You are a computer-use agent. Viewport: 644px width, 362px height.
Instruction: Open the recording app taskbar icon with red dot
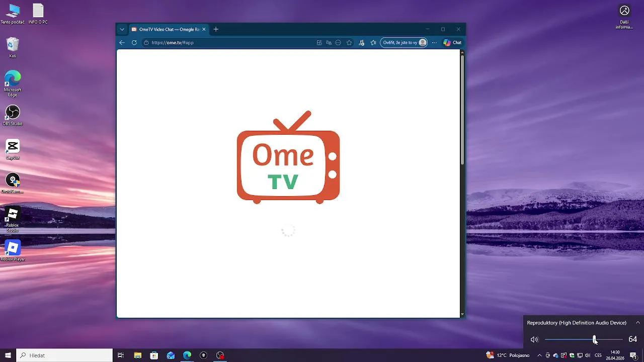click(x=220, y=355)
